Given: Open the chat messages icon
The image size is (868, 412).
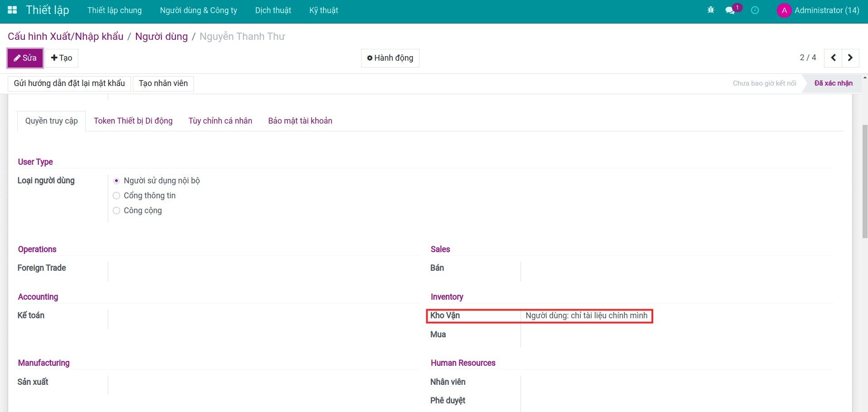Looking at the screenshot, I should tap(730, 10).
